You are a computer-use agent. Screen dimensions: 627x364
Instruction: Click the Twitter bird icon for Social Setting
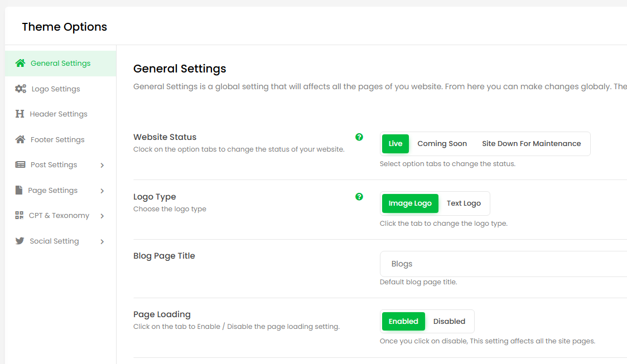pyautogui.click(x=20, y=241)
